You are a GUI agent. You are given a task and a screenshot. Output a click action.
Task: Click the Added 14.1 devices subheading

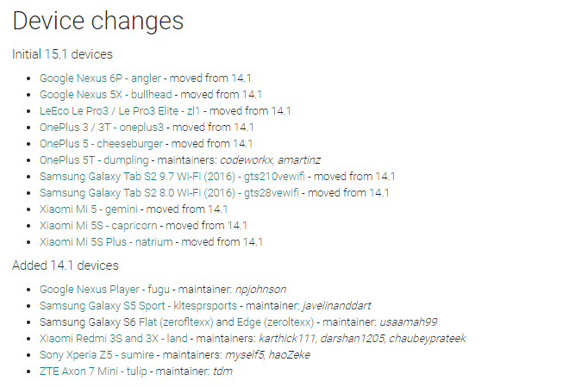tap(66, 265)
